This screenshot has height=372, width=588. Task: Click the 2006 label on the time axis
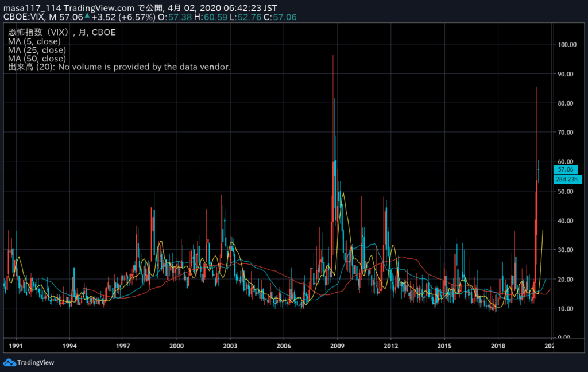[284, 346]
